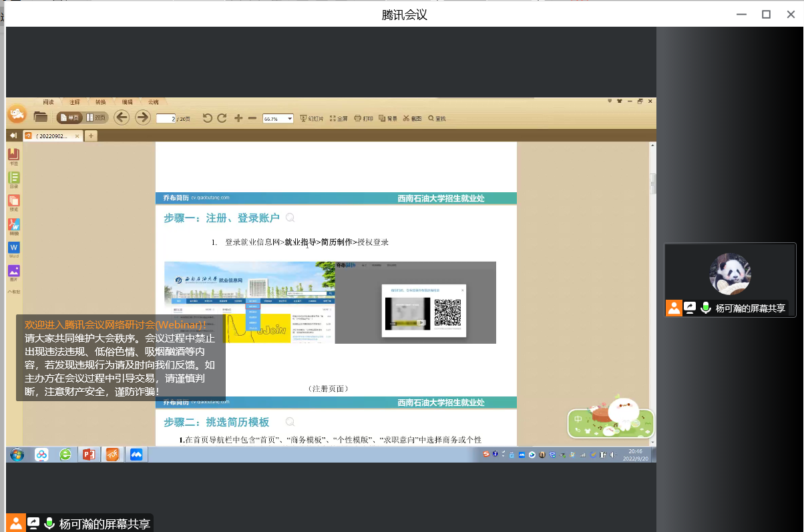Click the microphone icon under the panda avatar
Image resolution: width=804 pixels, height=532 pixels.
click(x=706, y=308)
